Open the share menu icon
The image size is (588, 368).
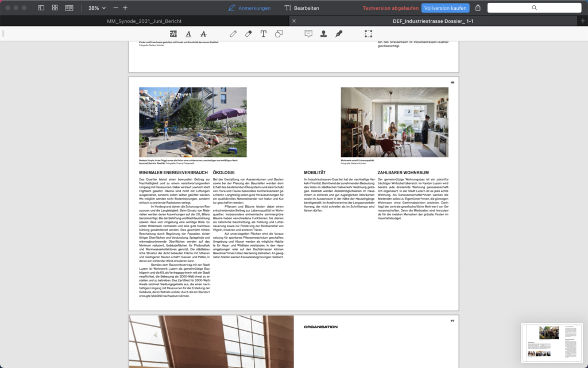click(x=478, y=8)
